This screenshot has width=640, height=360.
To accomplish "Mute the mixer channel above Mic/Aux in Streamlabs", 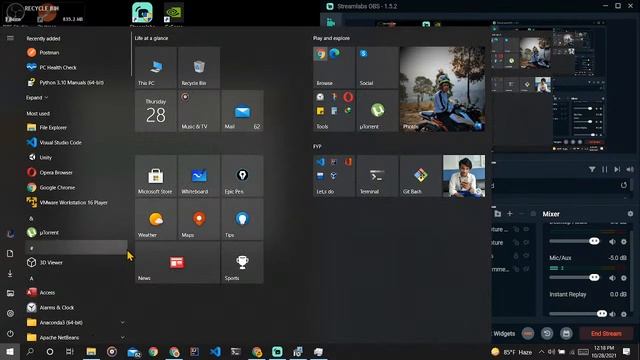I will tap(612, 242).
